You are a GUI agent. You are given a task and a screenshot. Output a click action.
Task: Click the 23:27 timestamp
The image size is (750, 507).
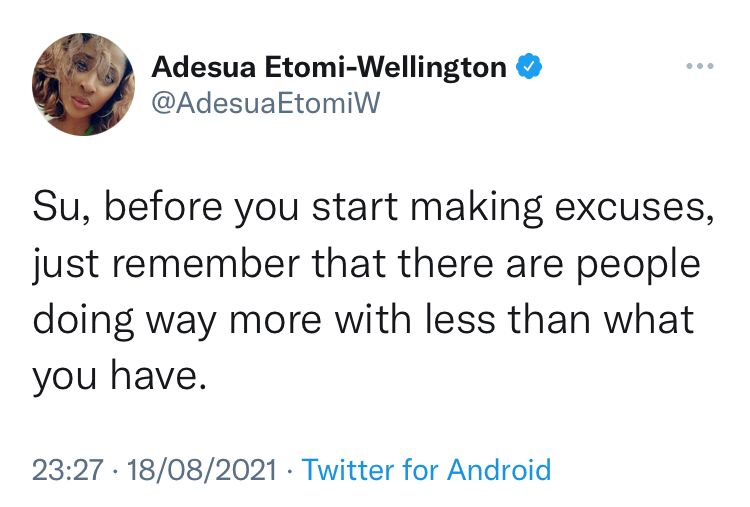(67, 469)
